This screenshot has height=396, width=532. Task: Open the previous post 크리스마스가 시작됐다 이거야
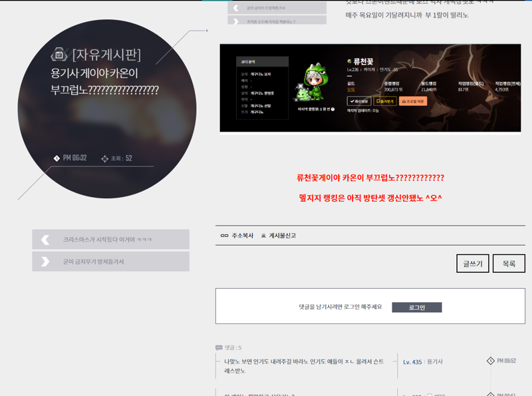pyautogui.click(x=110, y=240)
